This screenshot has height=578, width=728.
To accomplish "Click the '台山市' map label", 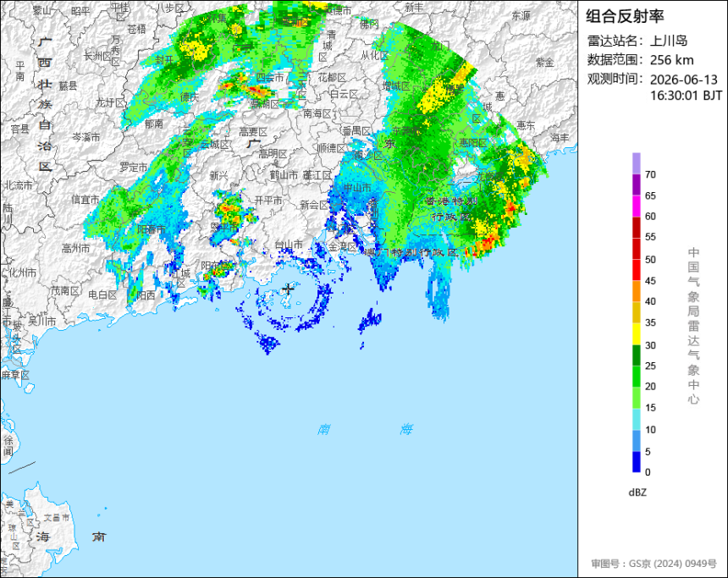I will pyautogui.click(x=289, y=245).
